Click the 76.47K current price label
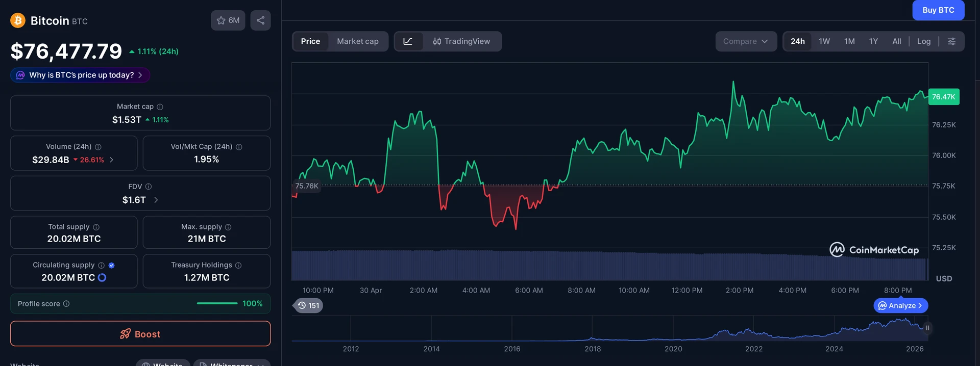This screenshot has height=366, width=980. click(944, 97)
